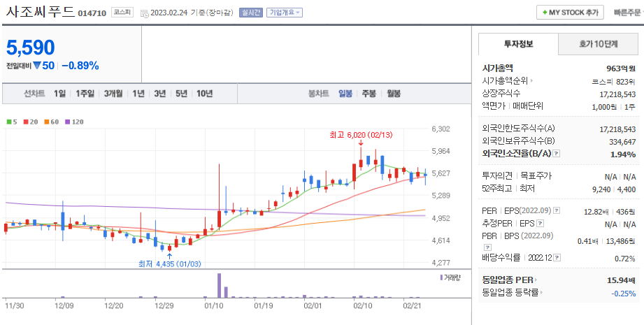
Task: Click the 15.94배 same-industry PER value
Action: pyautogui.click(x=622, y=280)
